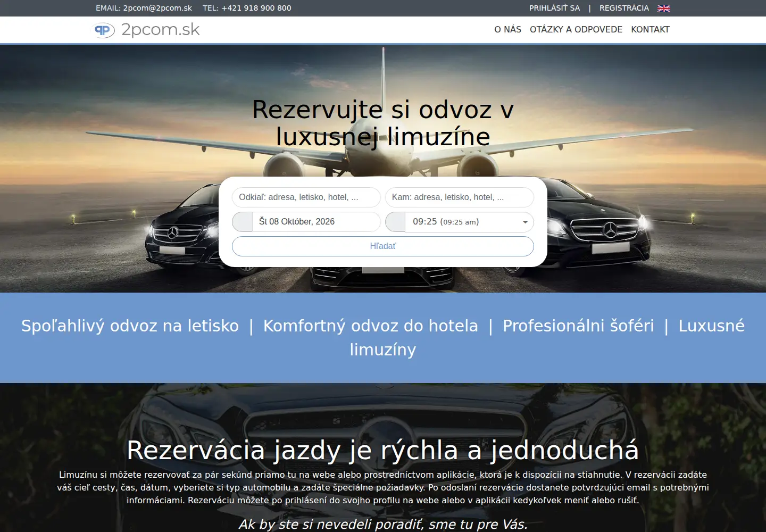Click the text Spoľahlivý odvoz na letisko
This screenshot has height=532, width=766.
pos(130,326)
